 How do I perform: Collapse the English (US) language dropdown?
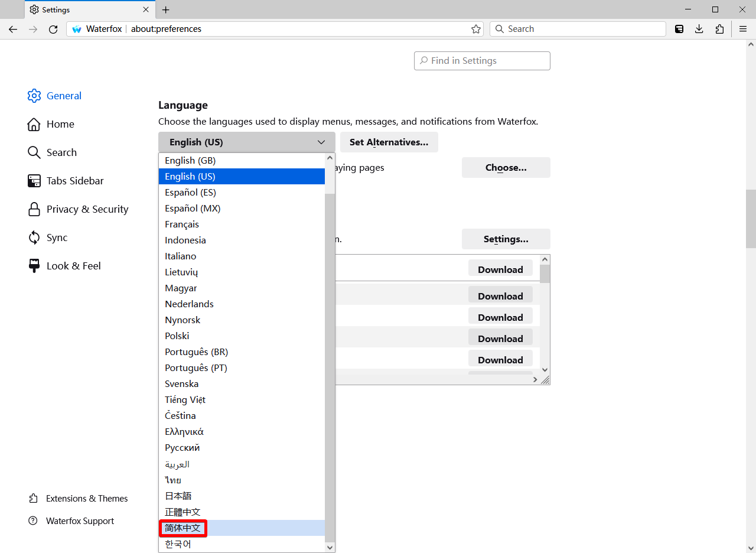(x=246, y=142)
